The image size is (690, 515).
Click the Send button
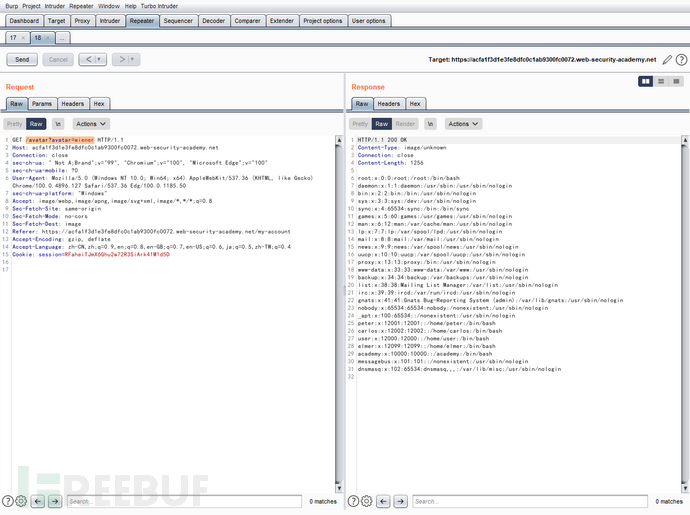click(22, 60)
